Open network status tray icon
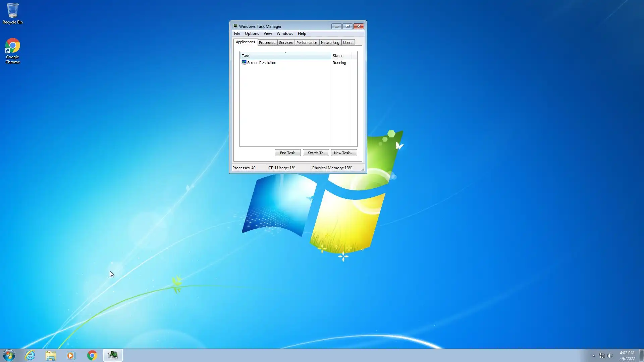The width and height of the screenshot is (644, 362). click(x=602, y=356)
